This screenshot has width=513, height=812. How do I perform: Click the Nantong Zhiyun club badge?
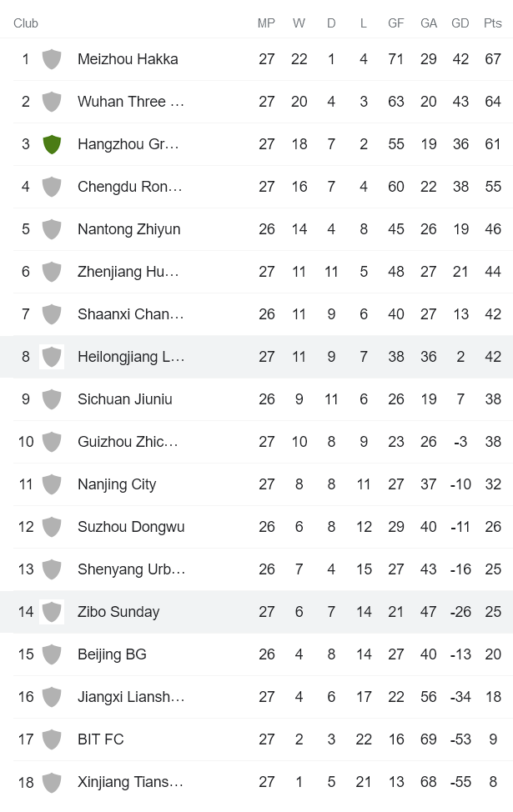[52, 228]
